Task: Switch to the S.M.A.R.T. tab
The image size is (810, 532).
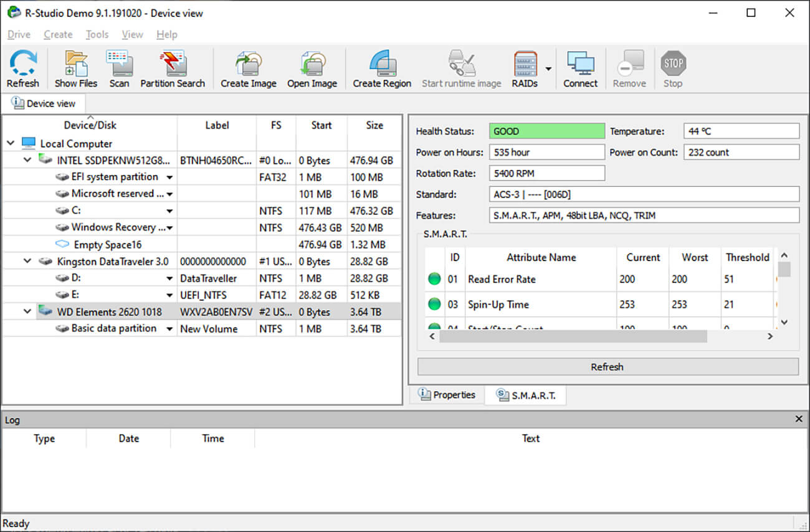Action: (x=525, y=394)
